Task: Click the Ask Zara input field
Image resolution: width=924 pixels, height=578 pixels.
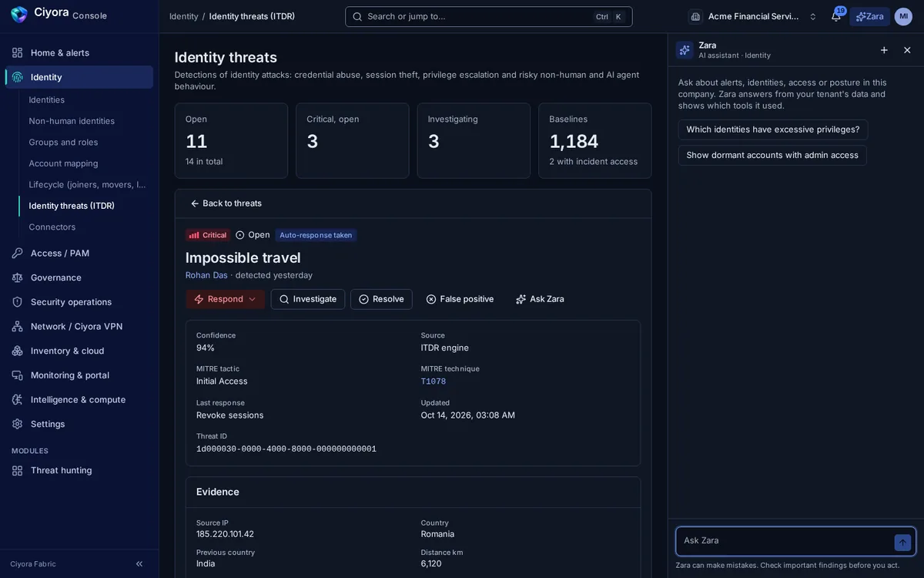Action: coord(785,541)
